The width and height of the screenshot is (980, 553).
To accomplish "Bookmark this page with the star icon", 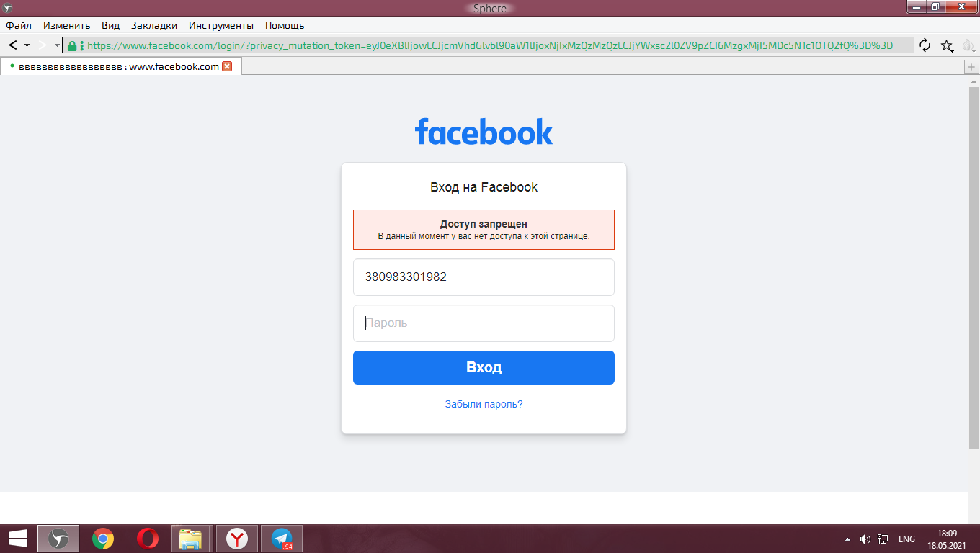I will (947, 45).
